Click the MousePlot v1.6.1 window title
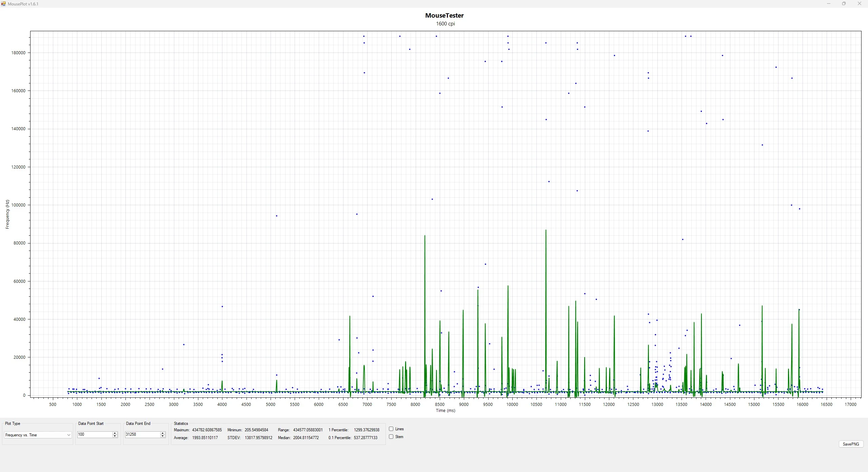This screenshot has height=472, width=868. (23, 4)
